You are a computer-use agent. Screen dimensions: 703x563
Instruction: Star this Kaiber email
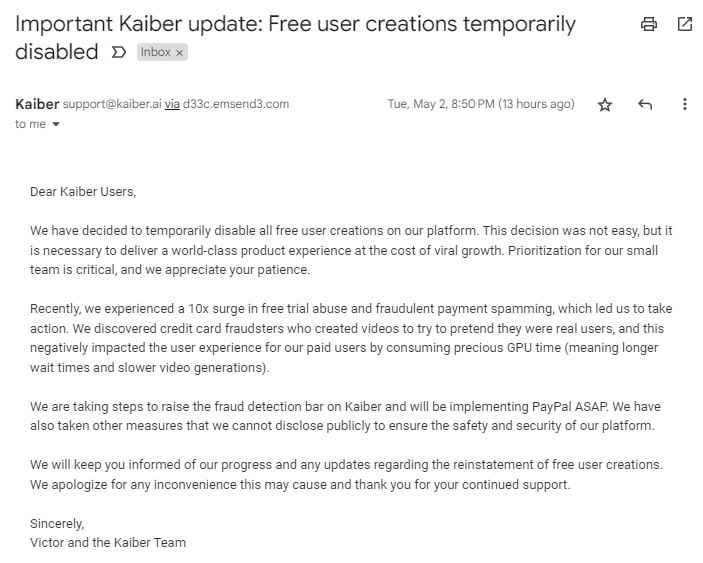605,104
